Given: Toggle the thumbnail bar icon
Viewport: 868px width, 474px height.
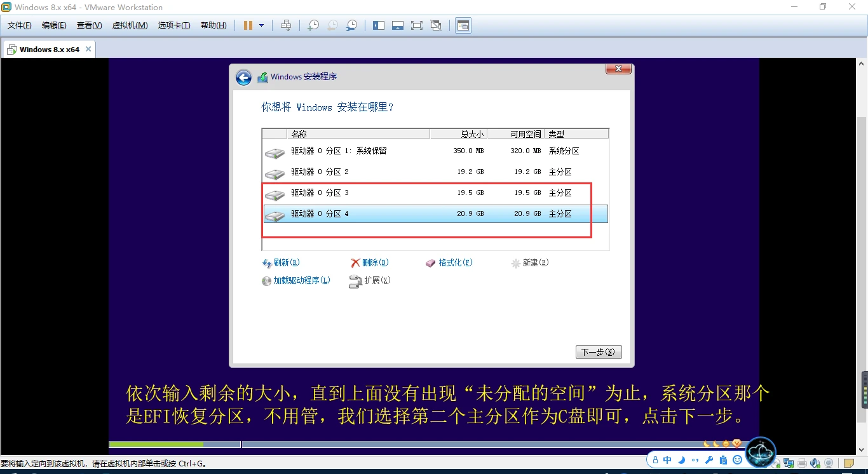Looking at the screenshot, I should [x=398, y=25].
